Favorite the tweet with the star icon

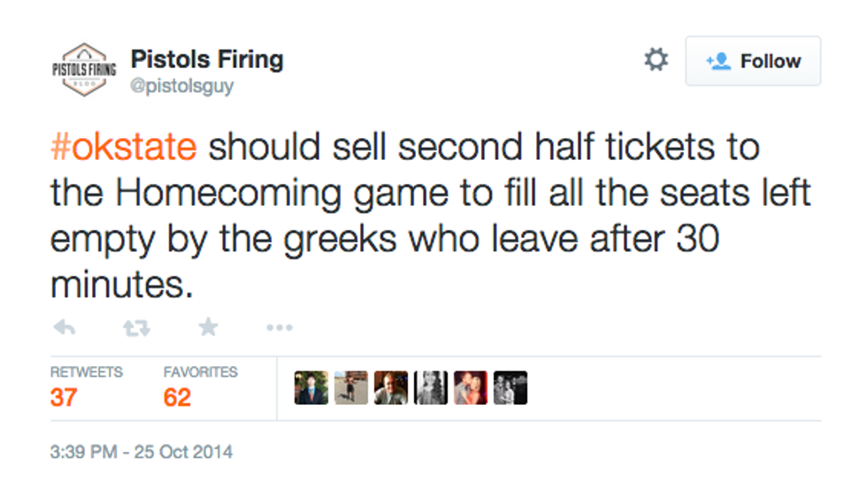click(x=208, y=328)
